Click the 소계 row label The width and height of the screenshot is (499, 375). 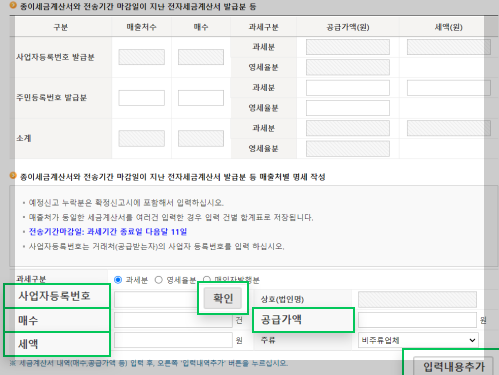(x=24, y=138)
